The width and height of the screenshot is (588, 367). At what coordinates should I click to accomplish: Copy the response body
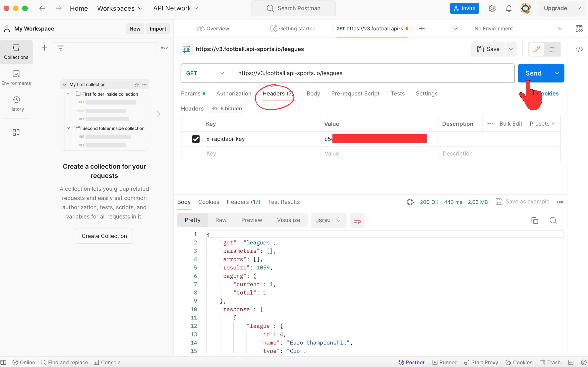535,220
